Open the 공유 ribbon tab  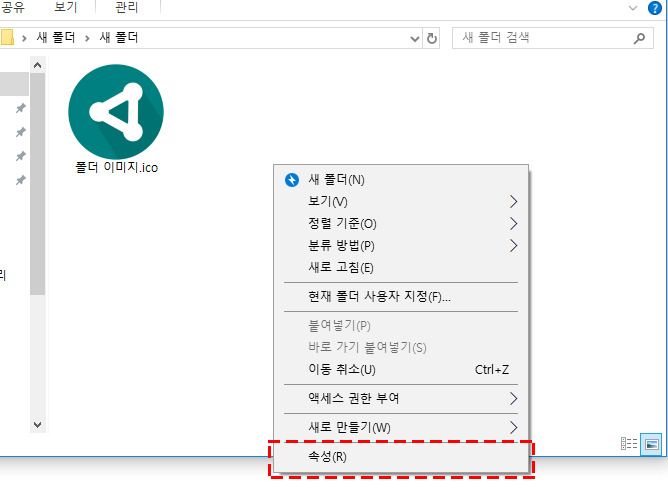click(x=12, y=7)
